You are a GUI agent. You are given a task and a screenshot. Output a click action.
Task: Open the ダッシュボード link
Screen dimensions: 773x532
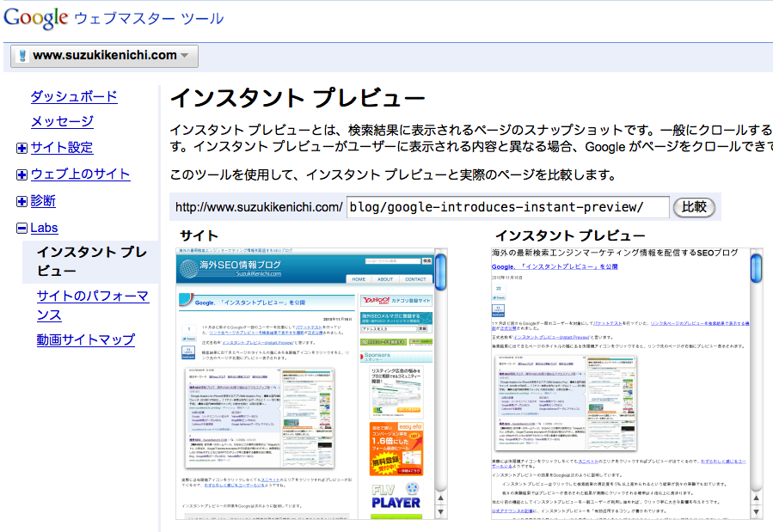[74, 96]
